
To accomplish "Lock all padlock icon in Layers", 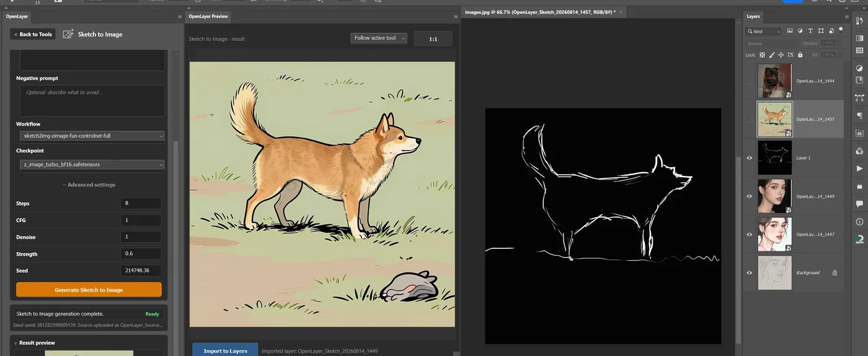I will click(x=800, y=55).
